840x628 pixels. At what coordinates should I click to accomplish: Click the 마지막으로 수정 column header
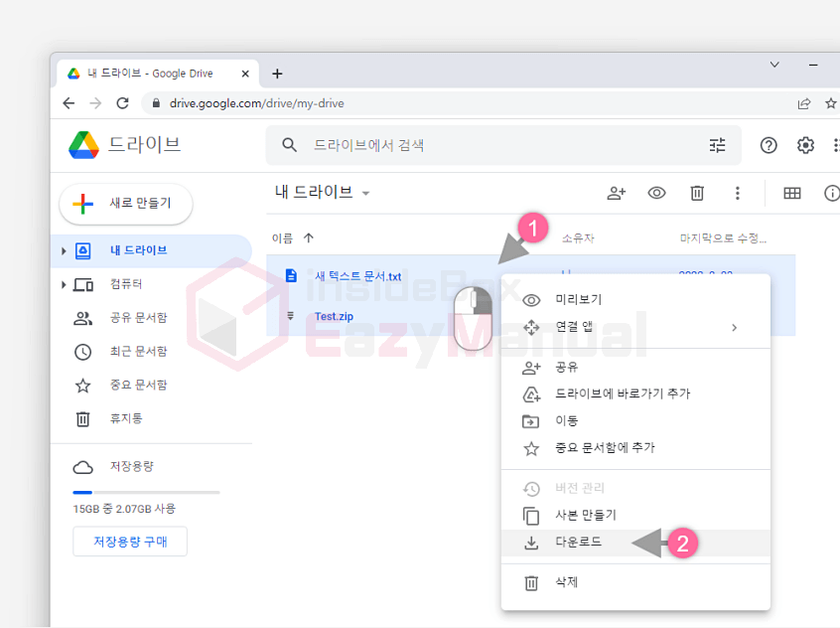click(x=723, y=238)
